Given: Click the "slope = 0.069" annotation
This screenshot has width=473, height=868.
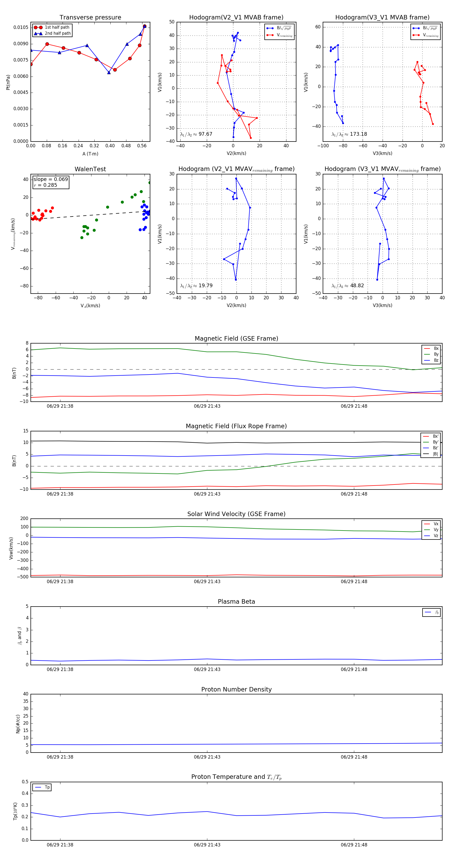Looking at the screenshot, I should coord(50,179).
